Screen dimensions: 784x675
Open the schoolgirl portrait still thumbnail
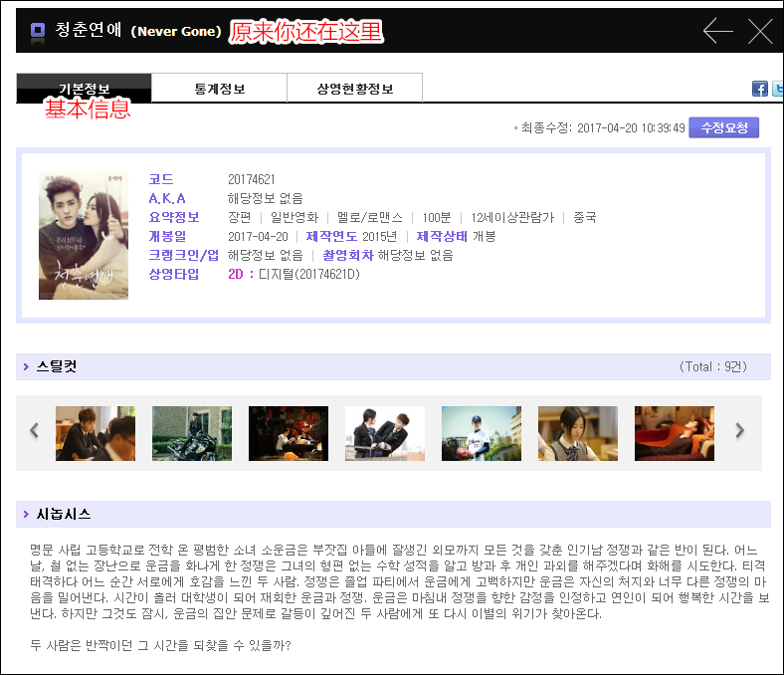578,433
